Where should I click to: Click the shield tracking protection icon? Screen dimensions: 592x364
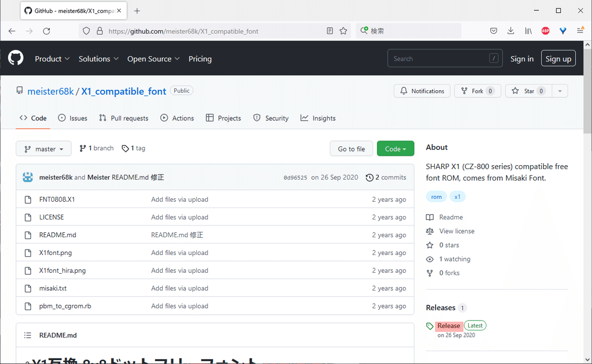pyautogui.click(x=86, y=31)
